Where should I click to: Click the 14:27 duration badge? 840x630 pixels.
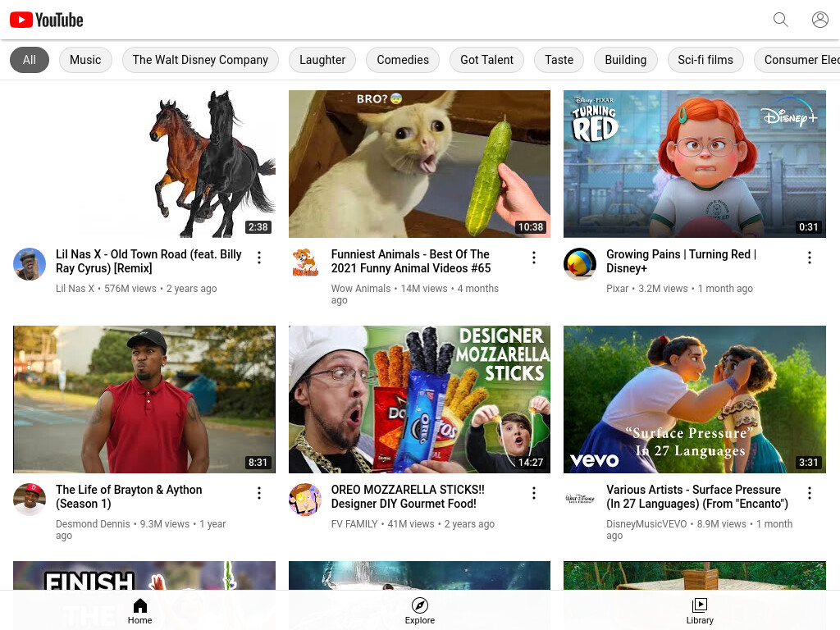[531, 463]
